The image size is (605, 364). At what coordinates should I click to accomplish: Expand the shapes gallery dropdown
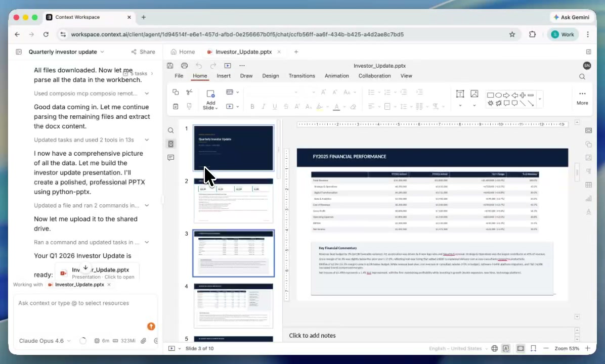click(540, 99)
